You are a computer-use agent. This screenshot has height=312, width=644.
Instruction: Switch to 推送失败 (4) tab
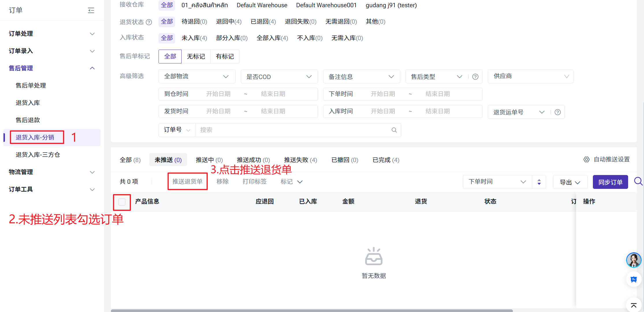[300, 160]
